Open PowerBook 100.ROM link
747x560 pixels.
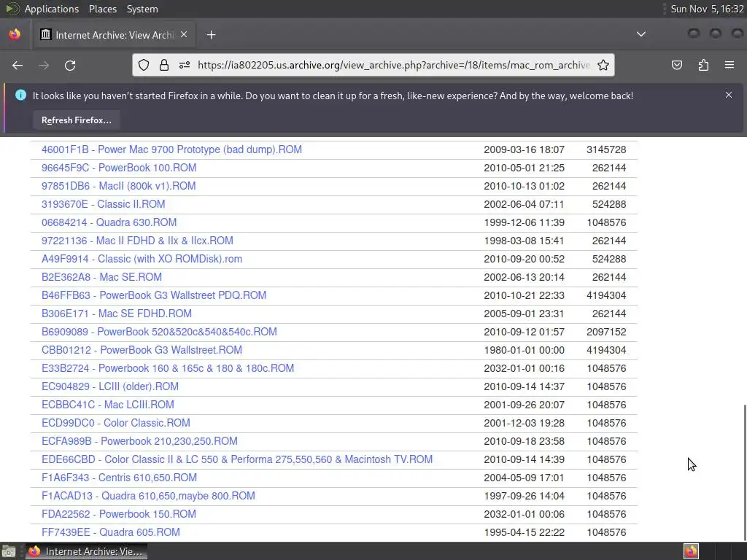(119, 168)
